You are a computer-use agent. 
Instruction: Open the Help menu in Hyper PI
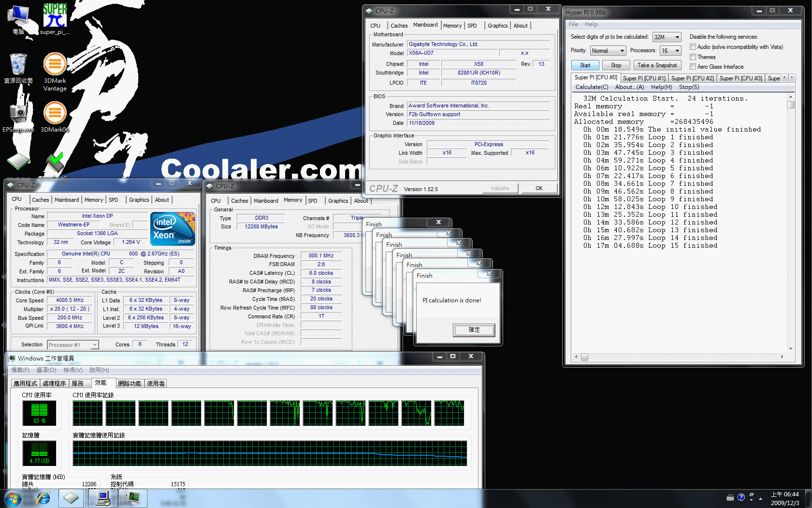591,24
